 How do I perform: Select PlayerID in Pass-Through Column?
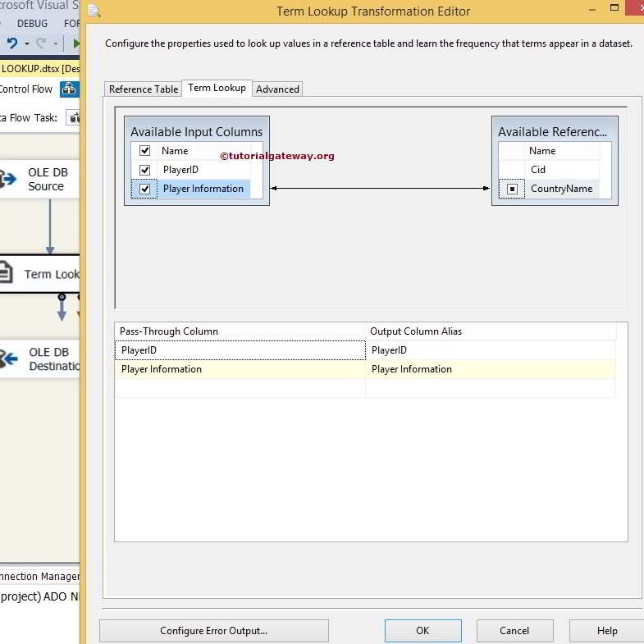pos(240,350)
